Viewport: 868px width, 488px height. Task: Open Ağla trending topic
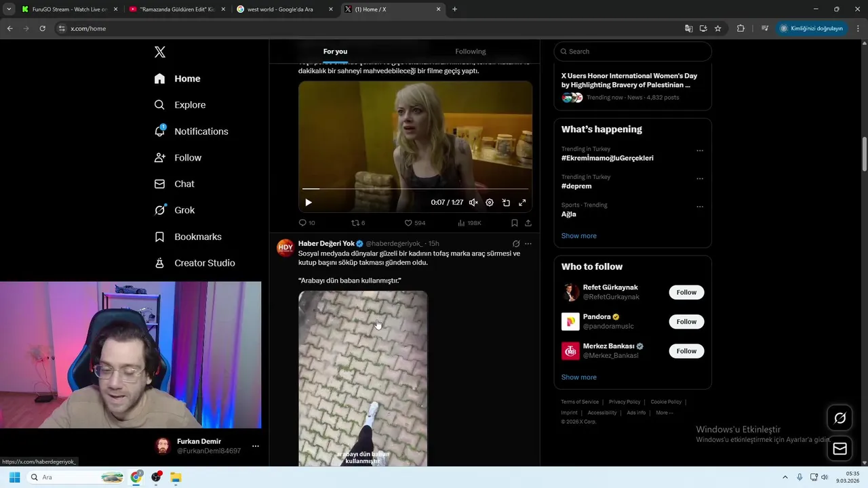coord(569,214)
